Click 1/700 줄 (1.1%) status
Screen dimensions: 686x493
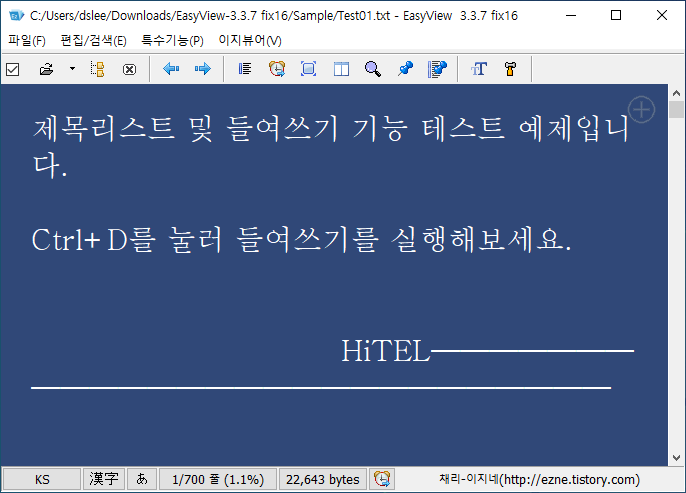click(218, 479)
